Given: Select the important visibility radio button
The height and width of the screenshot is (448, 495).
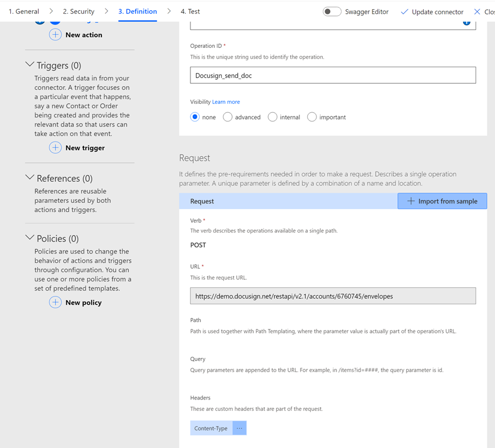Looking at the screenshot, I should pyautogui.click(x=312, y=117).
